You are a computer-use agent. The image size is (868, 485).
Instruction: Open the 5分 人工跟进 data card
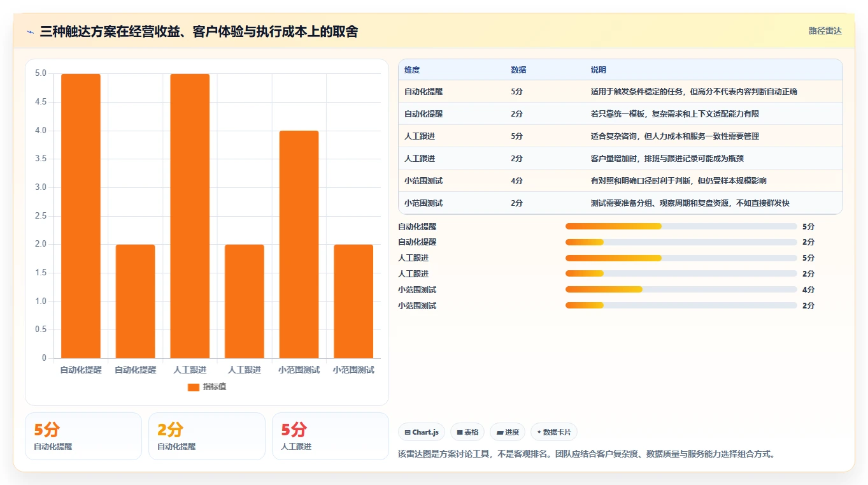[x=331, y=437]
